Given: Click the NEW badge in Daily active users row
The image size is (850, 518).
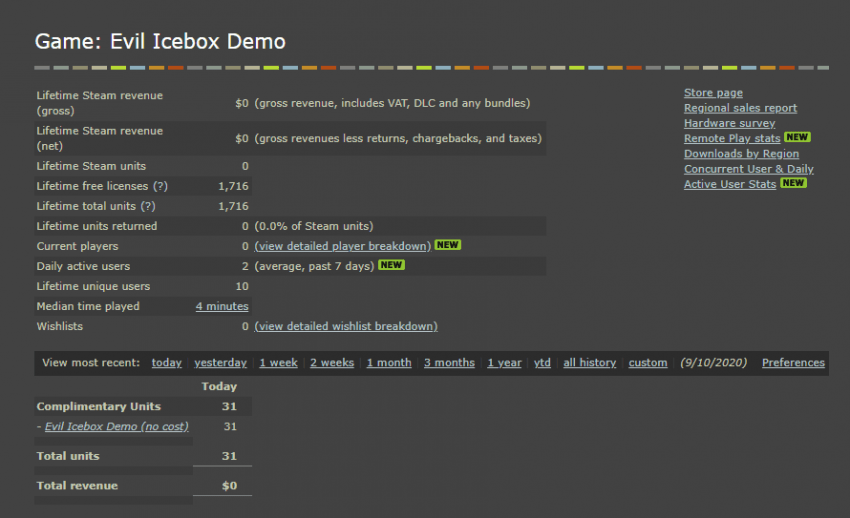Looking at the screenshot, I should 391,265.
